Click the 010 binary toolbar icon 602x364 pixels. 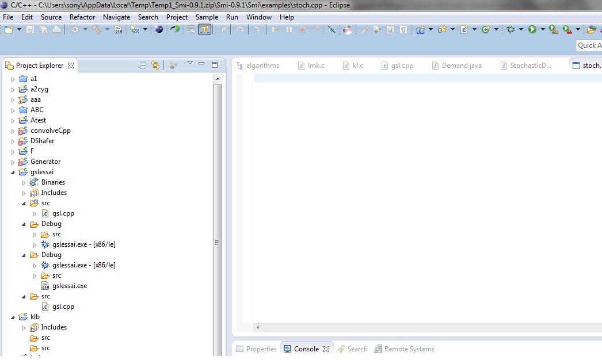click(118, 29)
